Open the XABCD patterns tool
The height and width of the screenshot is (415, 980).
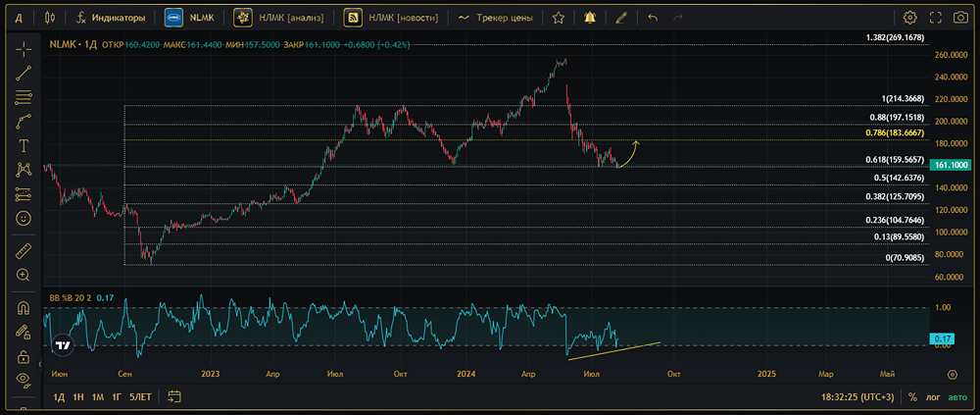tap(24, 170)
